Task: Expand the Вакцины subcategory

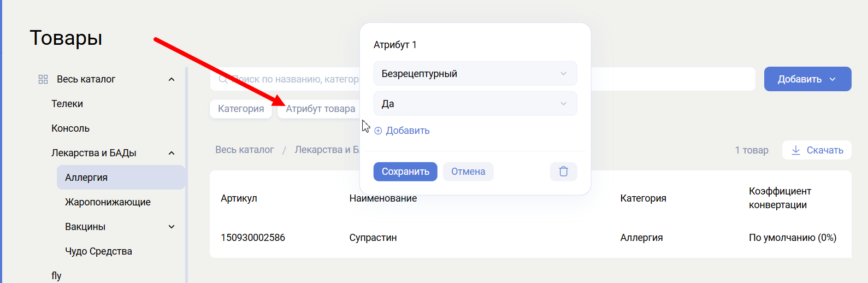Action: 172,227
